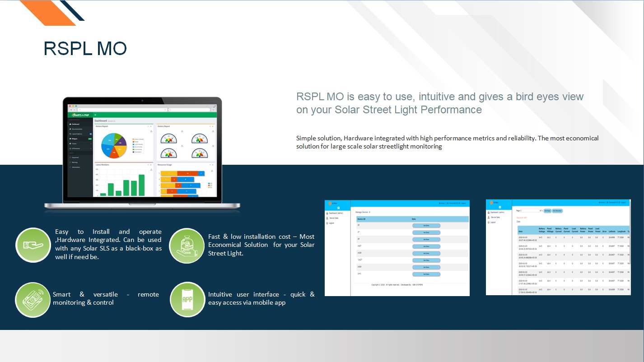Open Dashboard (Admin) in data table screenshot
Viewport: 644px width, 362px height.
click(x=496, y=212)
